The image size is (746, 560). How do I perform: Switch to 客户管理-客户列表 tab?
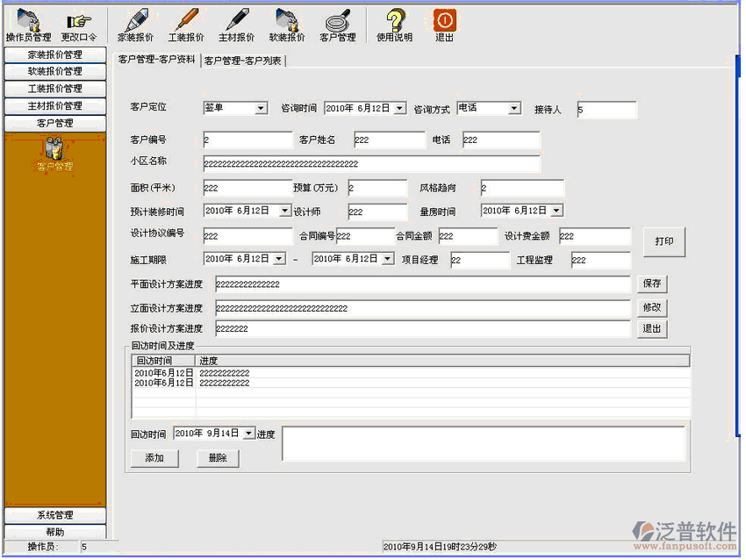[x=243, y=61]
